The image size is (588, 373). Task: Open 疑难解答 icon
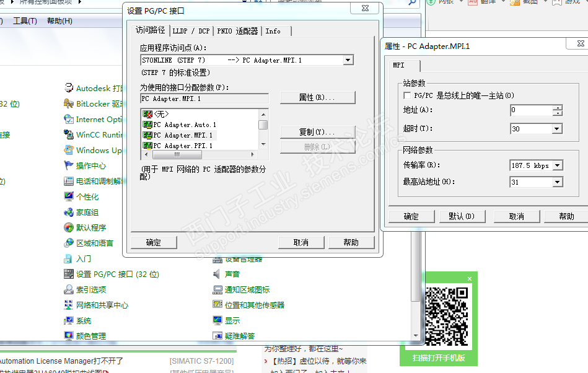pyautogui.click(x=217, y=335)
